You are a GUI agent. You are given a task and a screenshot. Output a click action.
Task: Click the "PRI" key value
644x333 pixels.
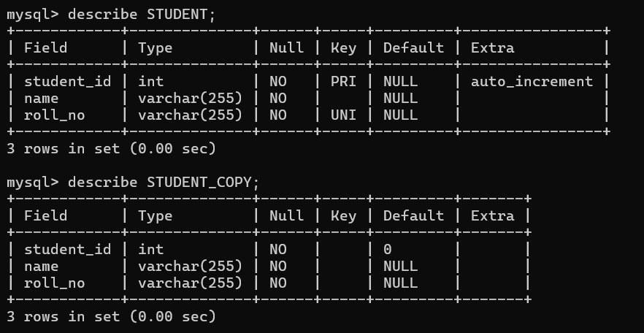click(343, 81)
